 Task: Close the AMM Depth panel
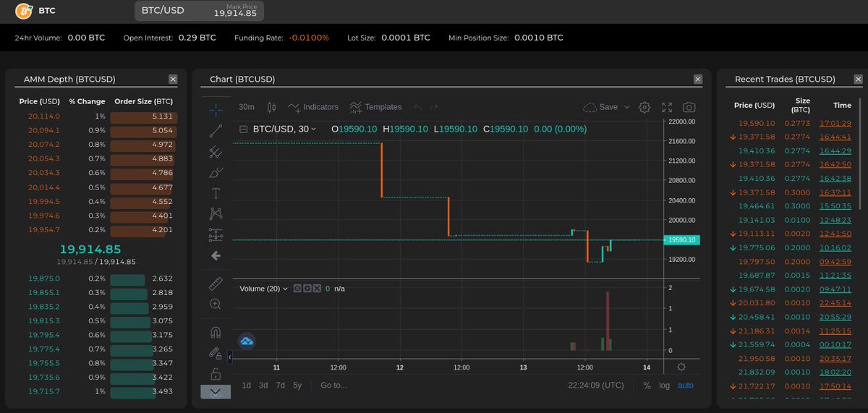tap(173, 79)
